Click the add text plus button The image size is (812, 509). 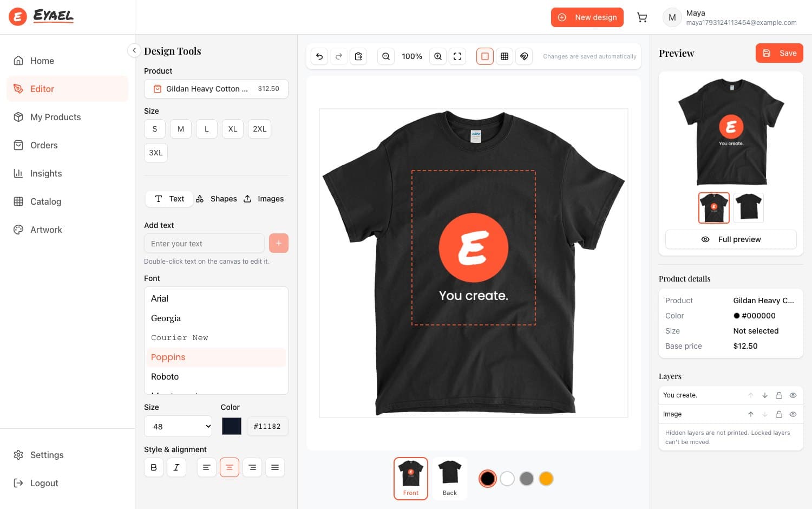(x=279, y=244)
